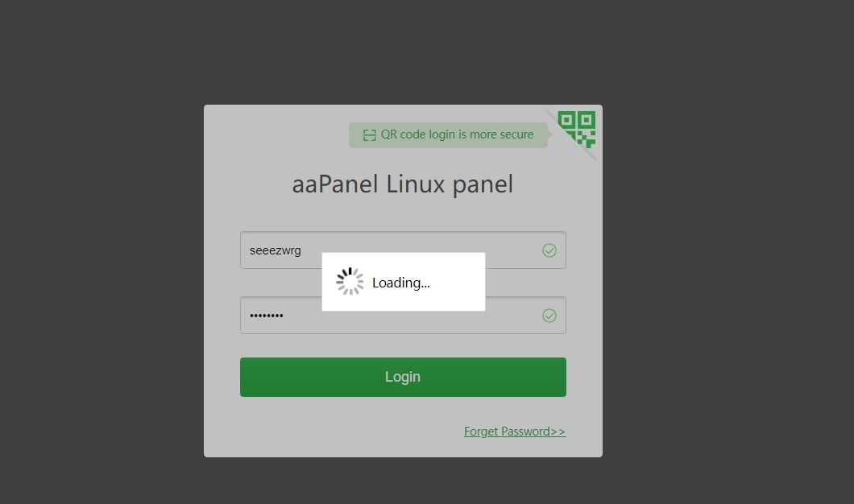The height and width of the screenshot is (504, 854).
Task: Click the white loading popup box
Action: pyautogui.click(x=404, y=282)
